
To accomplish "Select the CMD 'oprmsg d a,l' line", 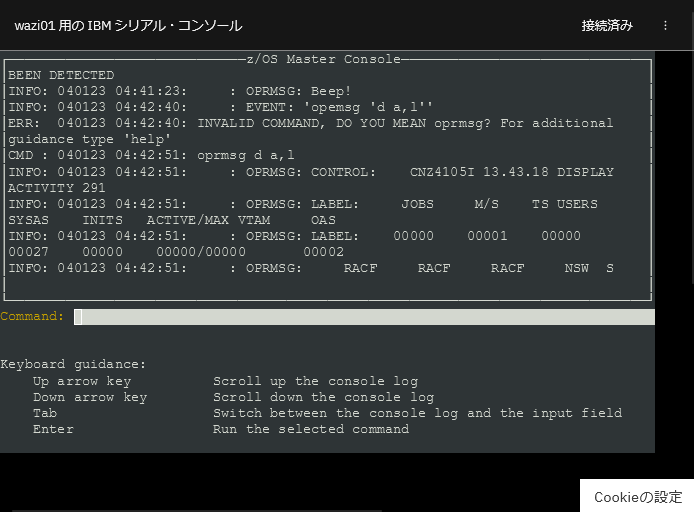I will tap(151, 155).
